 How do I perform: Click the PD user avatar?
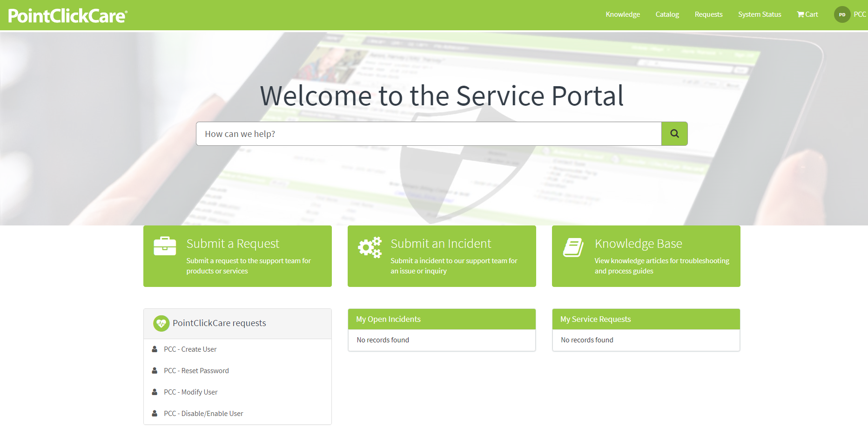coord(842,14)
